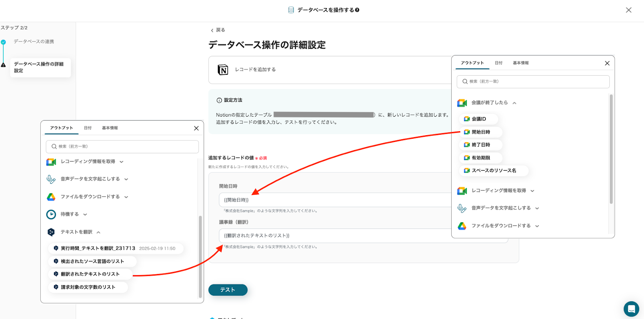Click the Notion icon beside レコードを追加する
This screenshot has width=644, height=319.
223,70
